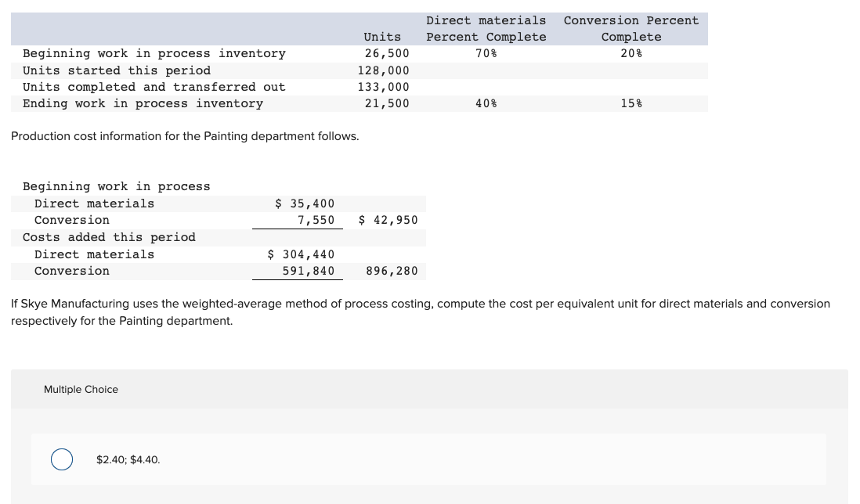Select the radio button beside $2.40; $4.40
The height and width of the screenshot is (504, 860).
point(62,459)
